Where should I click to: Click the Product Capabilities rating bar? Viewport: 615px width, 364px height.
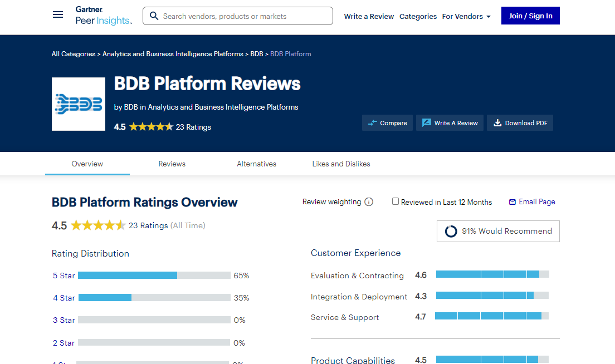pos(492,360)
